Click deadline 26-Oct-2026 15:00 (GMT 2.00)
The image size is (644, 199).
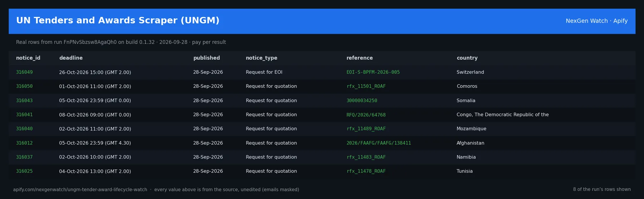pos(95,72)
